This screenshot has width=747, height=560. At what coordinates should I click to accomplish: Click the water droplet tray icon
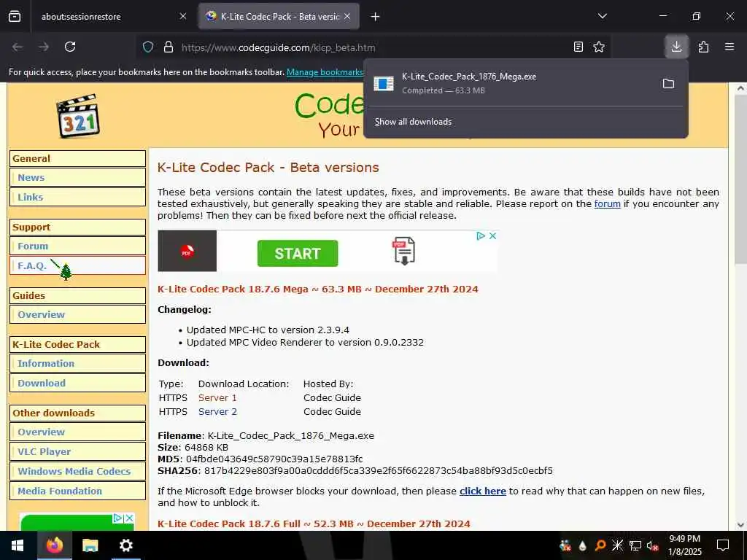583,545
